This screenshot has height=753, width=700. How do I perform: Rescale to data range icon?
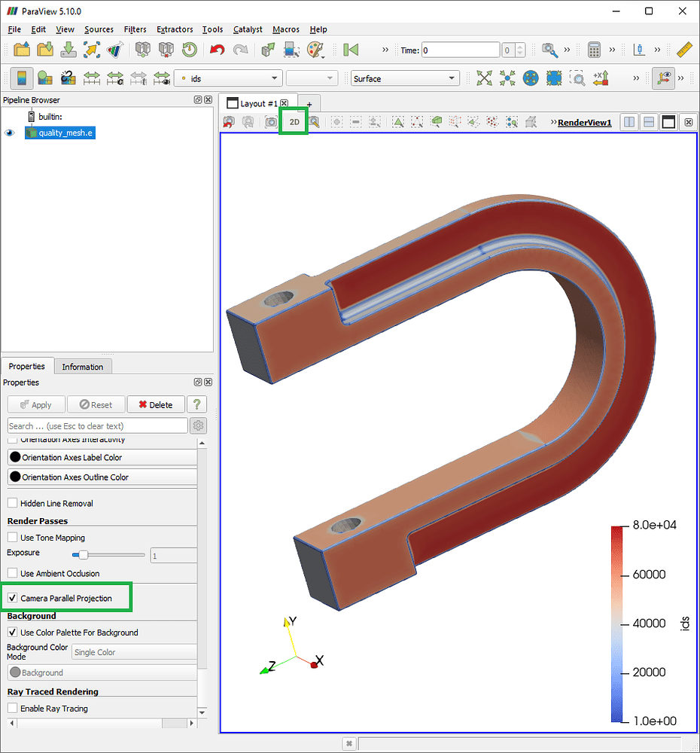pyautogui.click(x=91, y=78)
